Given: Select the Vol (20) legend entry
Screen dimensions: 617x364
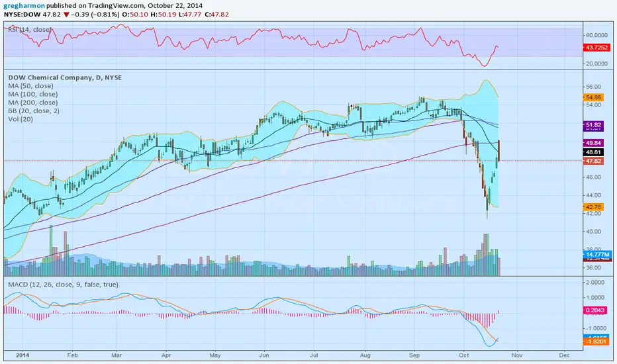Looking at the screenshot, I should click(x=21, y=119).
